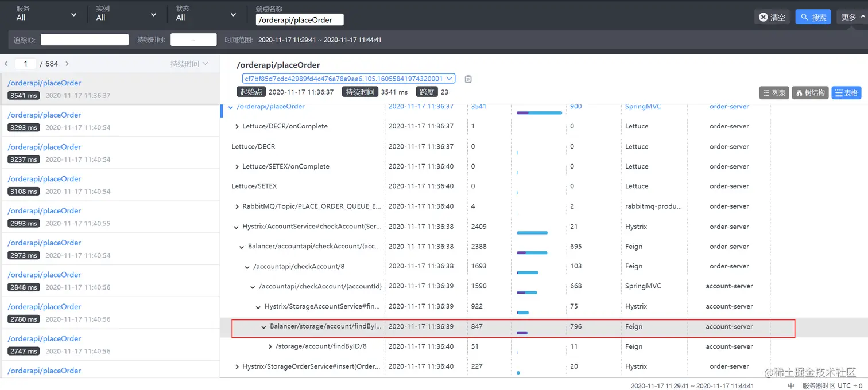This screenshot has height=390, width=868.
Task: Select the 2973 ms placeOrder trace
Action: (x=111, y=248)
